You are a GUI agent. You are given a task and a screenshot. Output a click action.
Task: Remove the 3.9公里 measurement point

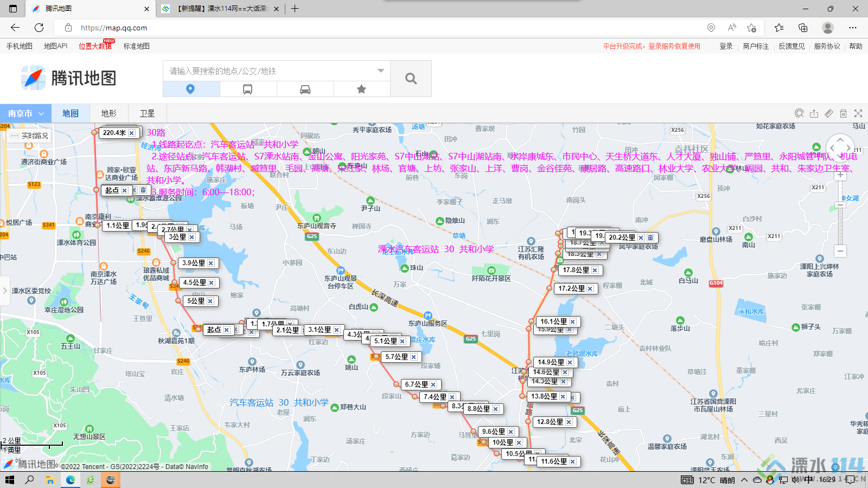(211, 263)
